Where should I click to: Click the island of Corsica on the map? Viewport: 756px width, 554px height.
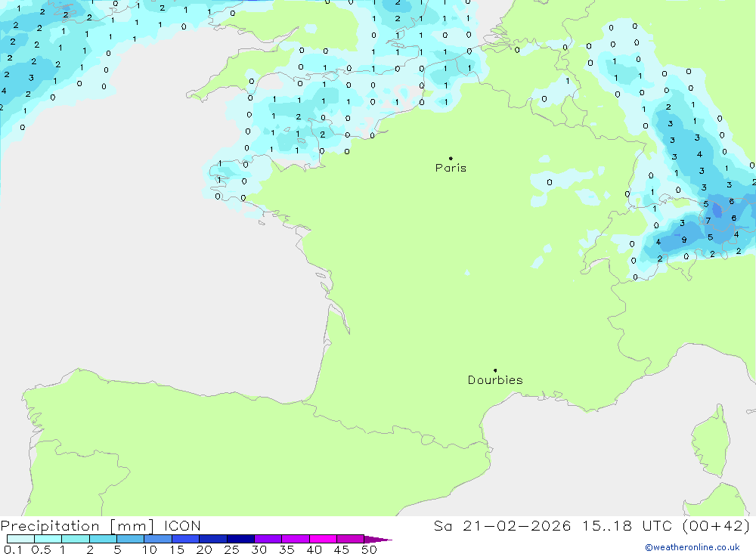(710, 441)
